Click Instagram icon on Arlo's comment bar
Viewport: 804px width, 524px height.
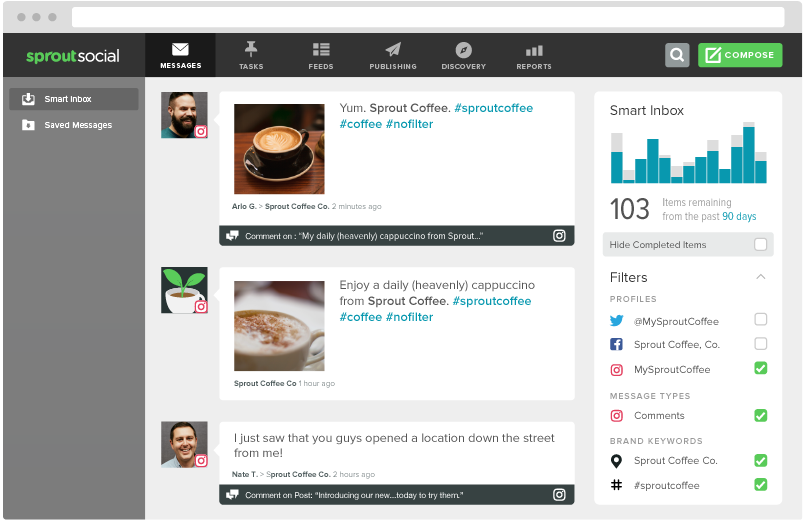pyautogui.click(x=559, y=236)
